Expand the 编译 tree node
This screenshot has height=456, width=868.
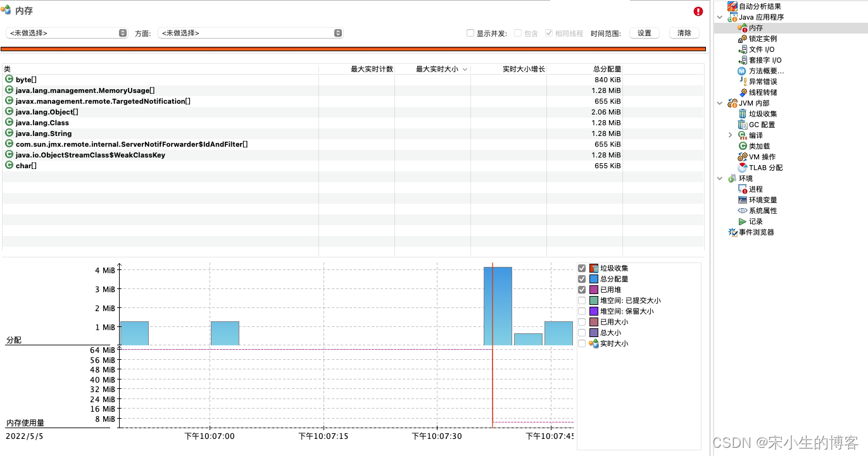[x=730, y=135]
